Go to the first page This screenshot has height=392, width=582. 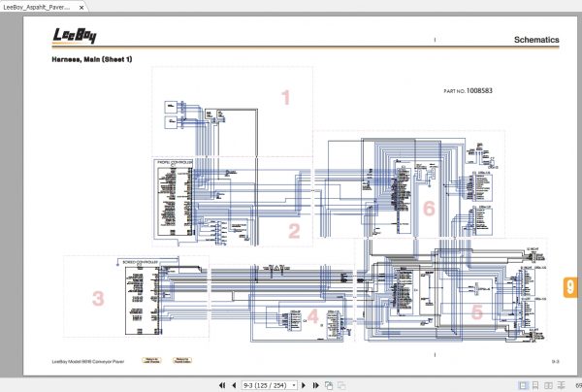pyautogui.click(x=222, y=385)
